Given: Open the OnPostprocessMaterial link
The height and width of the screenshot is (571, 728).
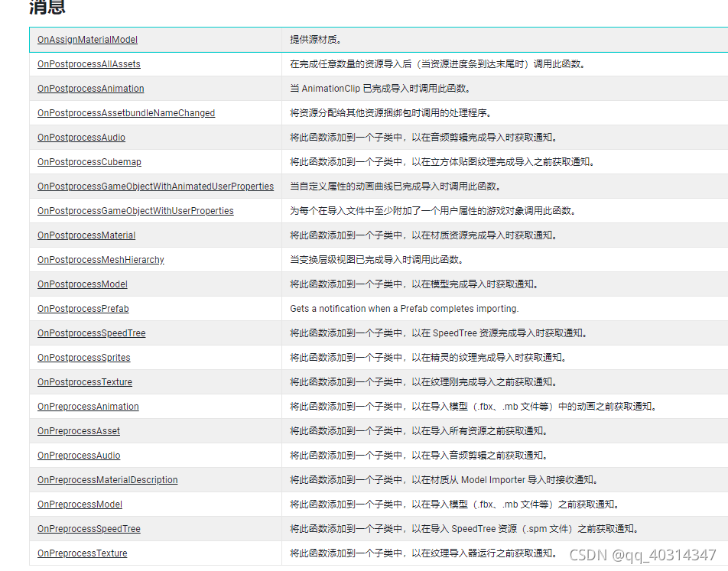Looking at the screenshot, I should (86, 235).
